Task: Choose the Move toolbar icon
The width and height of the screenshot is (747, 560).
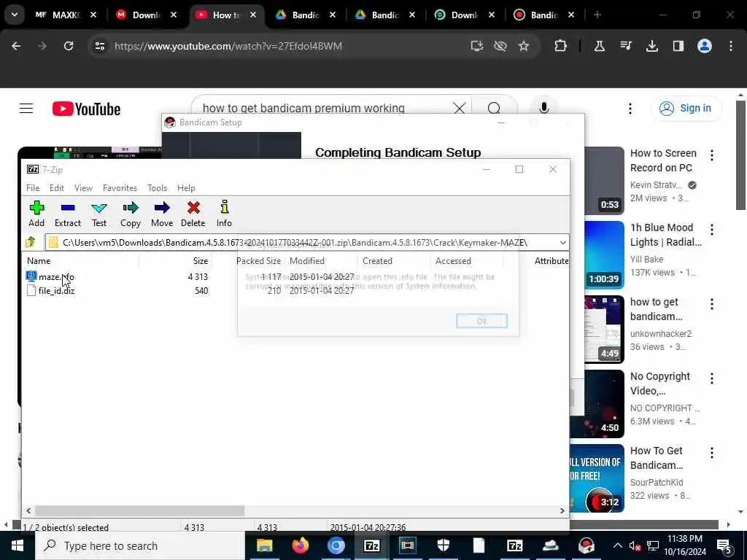Action: (162, 214)
